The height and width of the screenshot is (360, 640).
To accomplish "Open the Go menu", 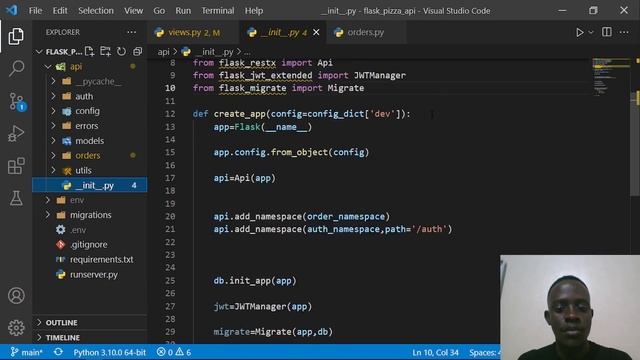I will tap(159, 11).
